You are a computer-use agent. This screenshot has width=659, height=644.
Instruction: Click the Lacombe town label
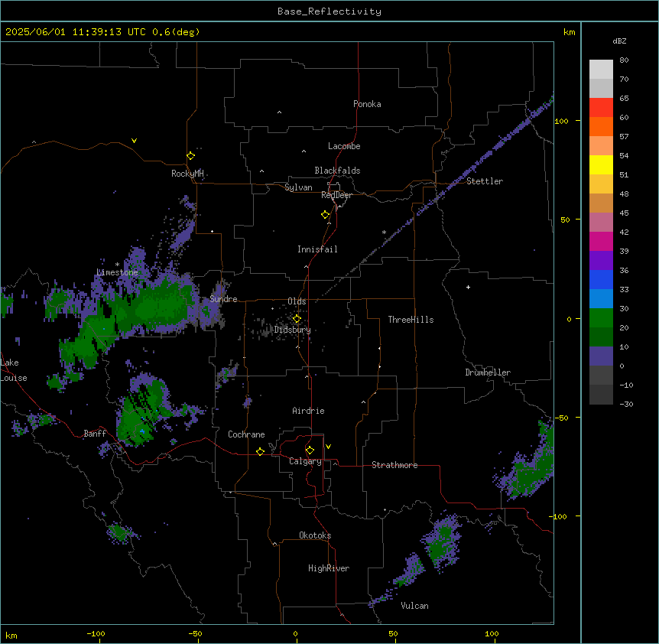click(344, 146)
